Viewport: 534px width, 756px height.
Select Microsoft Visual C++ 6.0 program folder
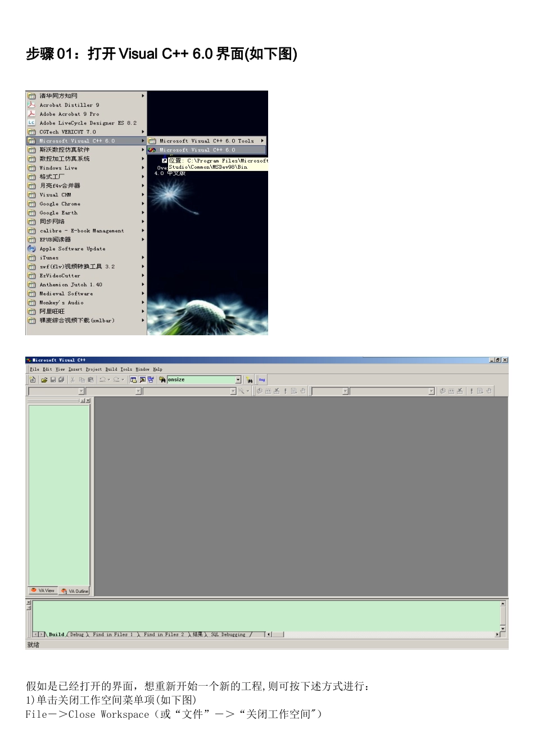pos(86,141)
